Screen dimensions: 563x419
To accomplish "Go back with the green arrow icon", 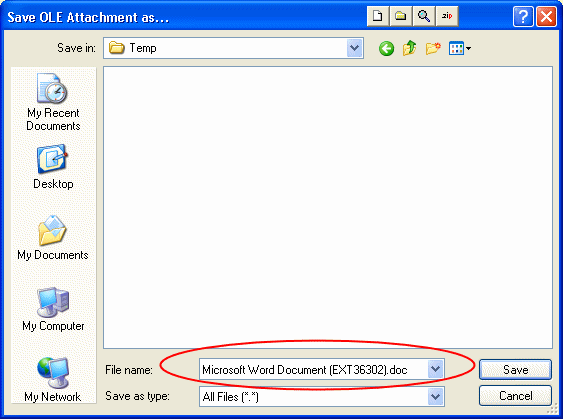I will 386,48.
